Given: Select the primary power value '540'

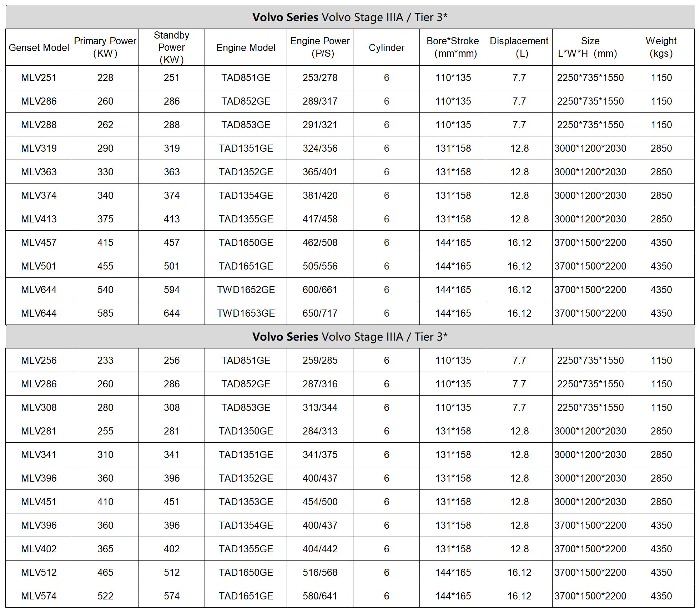Looking at the screenshot, I should point(105,290).
